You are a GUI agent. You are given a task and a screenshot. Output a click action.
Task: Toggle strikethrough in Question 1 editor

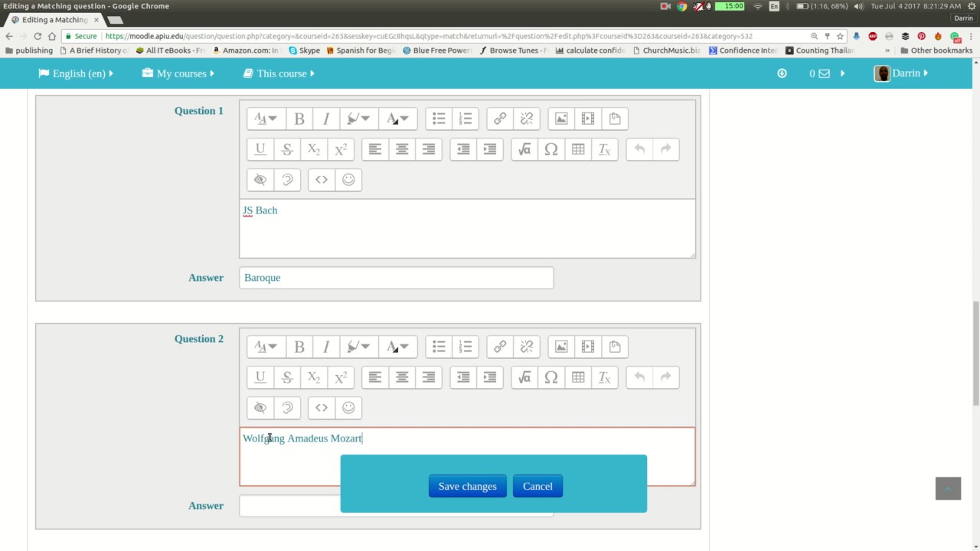(287, 149)
